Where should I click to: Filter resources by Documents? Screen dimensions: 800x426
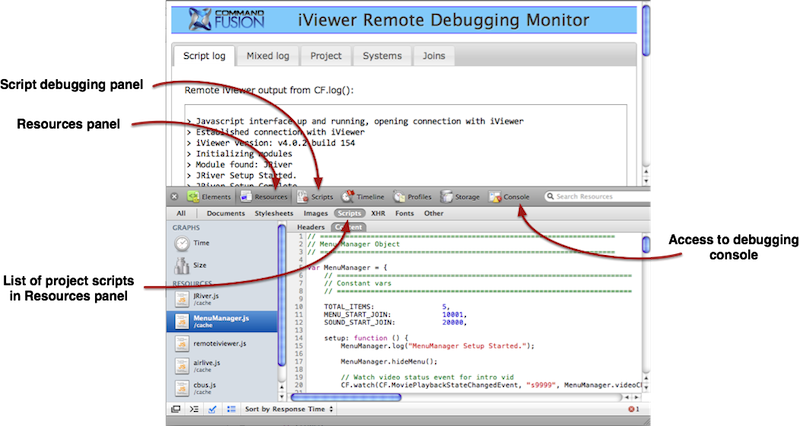(226, 213)
